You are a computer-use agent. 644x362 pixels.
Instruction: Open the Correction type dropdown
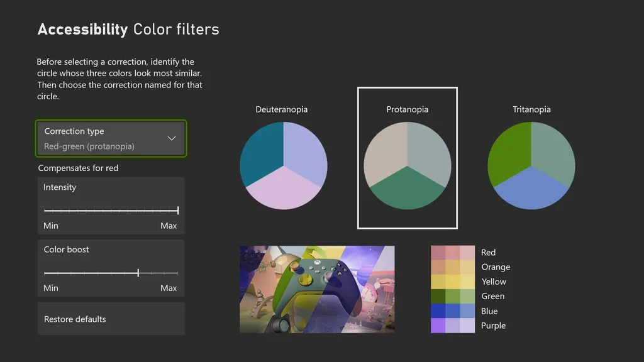coord(111,138)
